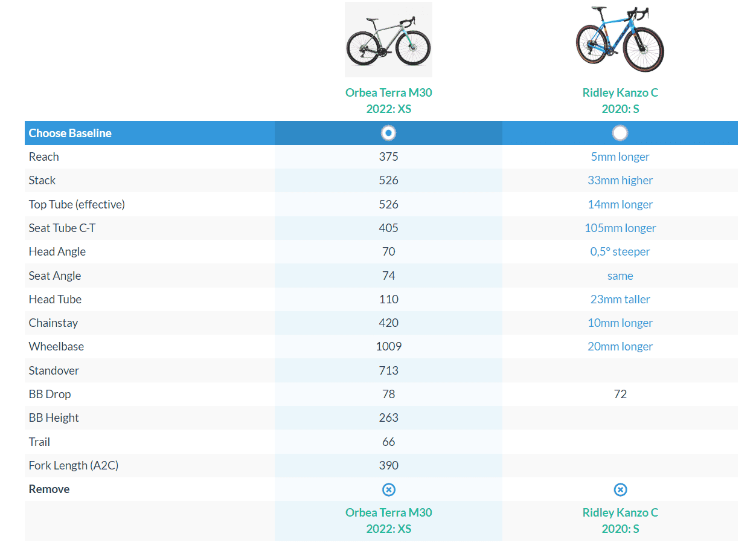Click the '105mm longer' Seat Tube value

tap(620, 228)
